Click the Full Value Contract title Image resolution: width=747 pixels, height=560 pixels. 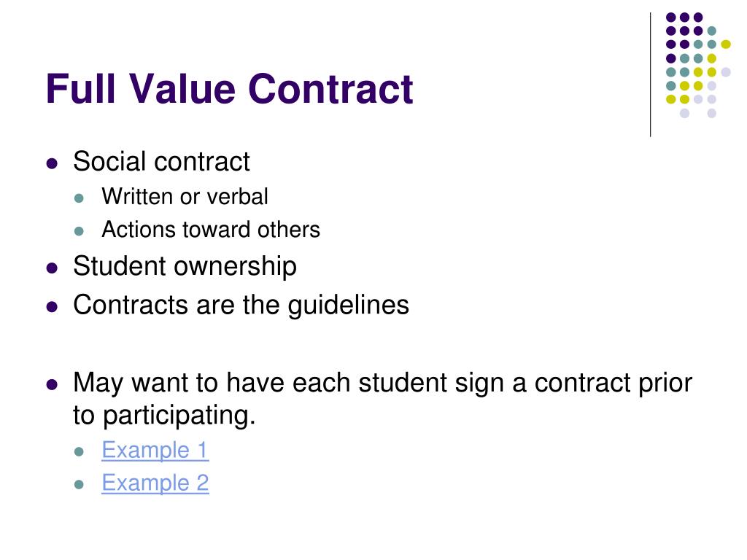point(229,88)
